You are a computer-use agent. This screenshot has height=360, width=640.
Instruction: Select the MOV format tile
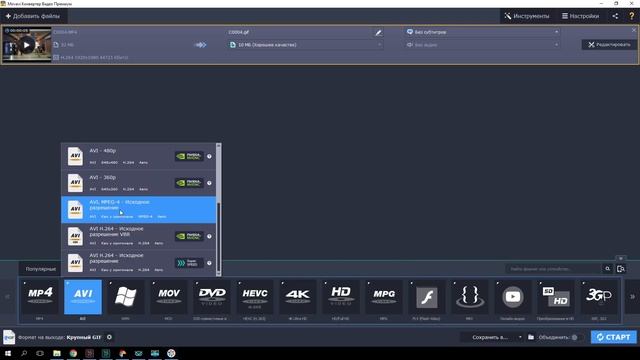click(x=169, y=297)
